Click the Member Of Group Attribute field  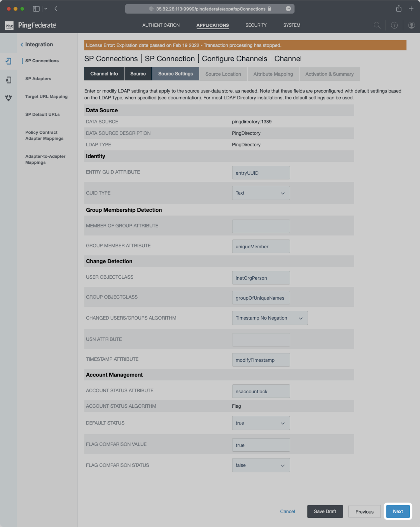point(261,226)
